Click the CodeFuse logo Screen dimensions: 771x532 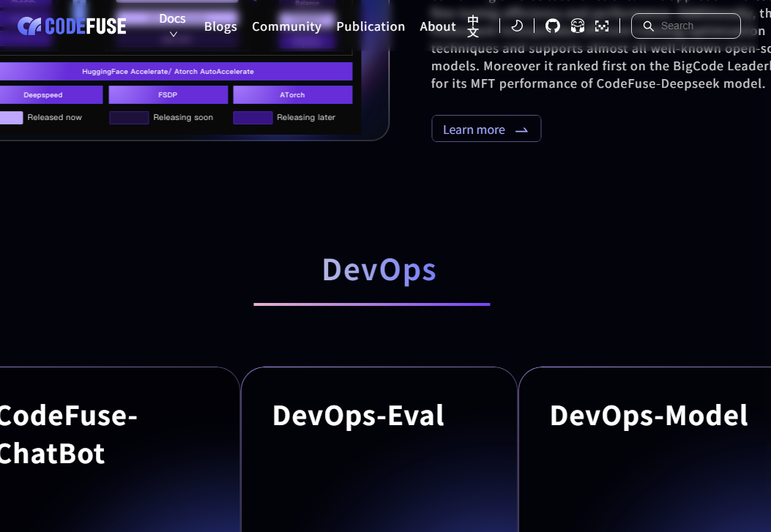pyautogui.click(x=72, y=26)
